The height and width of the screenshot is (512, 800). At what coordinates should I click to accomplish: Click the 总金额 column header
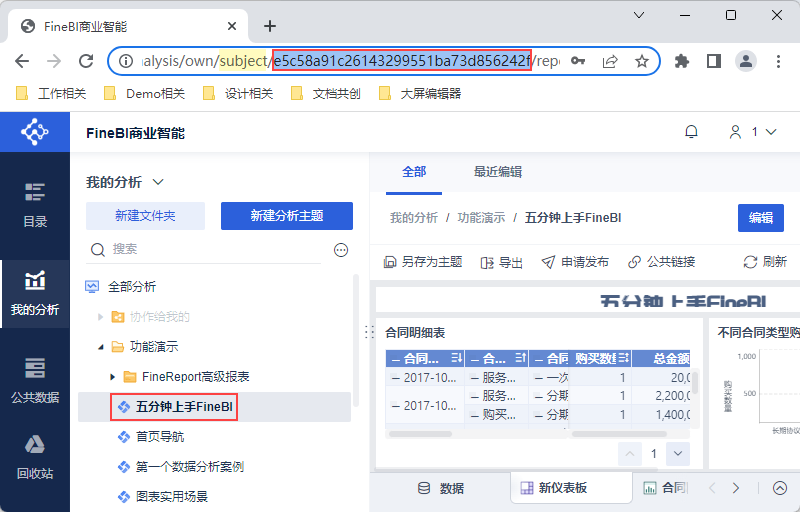click(661, 359)
